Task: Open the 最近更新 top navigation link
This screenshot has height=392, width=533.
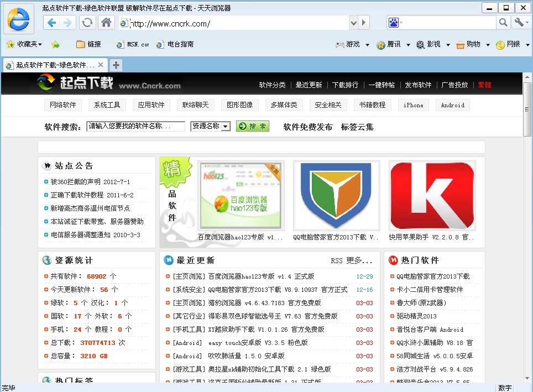Action: pos(309,85)
